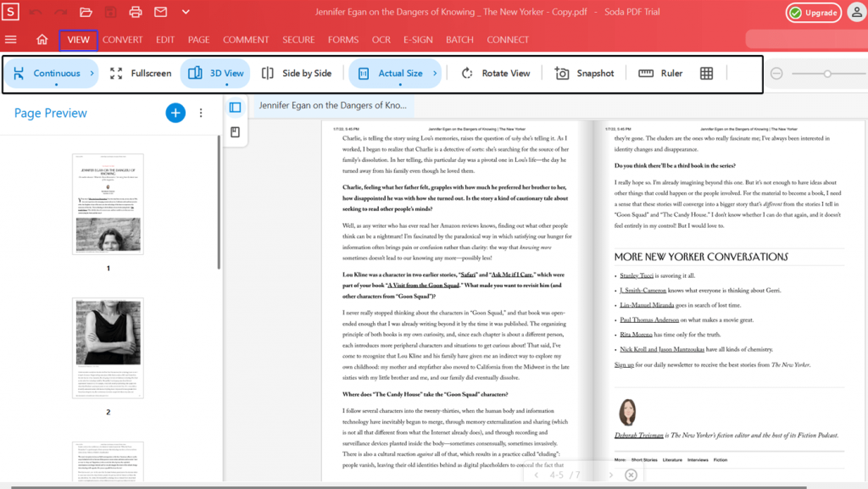Open the Safari story link
868x489 pixels.
tap(468, 275)
